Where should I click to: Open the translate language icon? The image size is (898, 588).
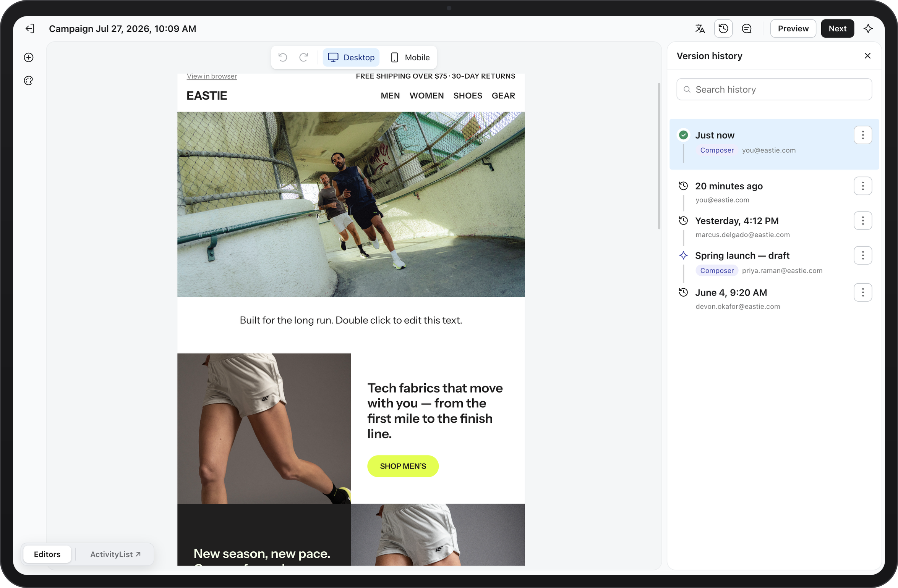coord(700,29)
